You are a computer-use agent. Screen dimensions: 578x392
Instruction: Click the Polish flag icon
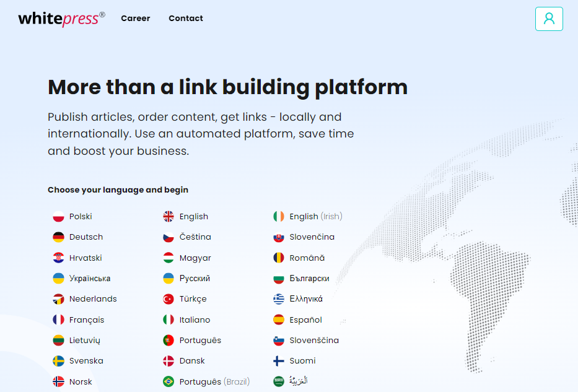[58, 217]
